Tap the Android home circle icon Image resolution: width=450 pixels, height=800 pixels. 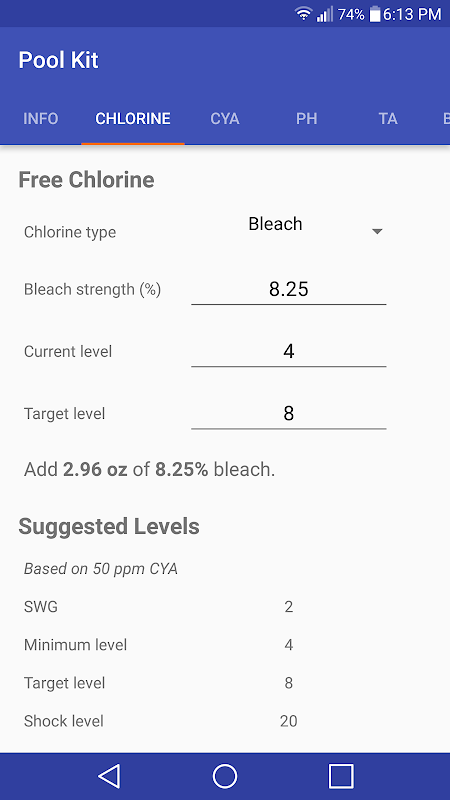coord(225,777)
